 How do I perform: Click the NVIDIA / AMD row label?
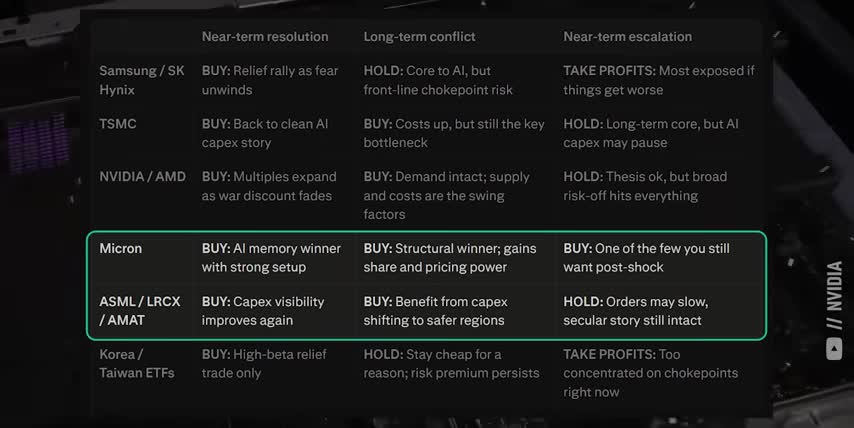142,177
